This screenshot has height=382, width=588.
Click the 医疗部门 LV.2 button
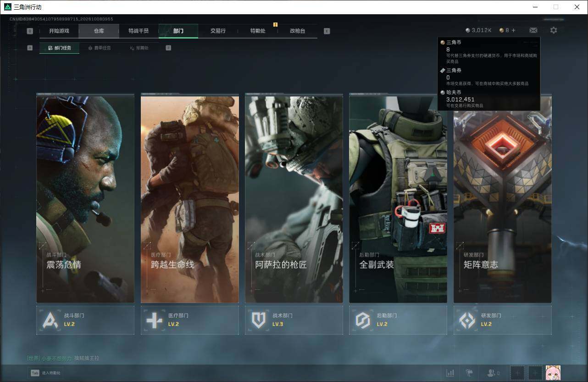[x=190, y=320]
